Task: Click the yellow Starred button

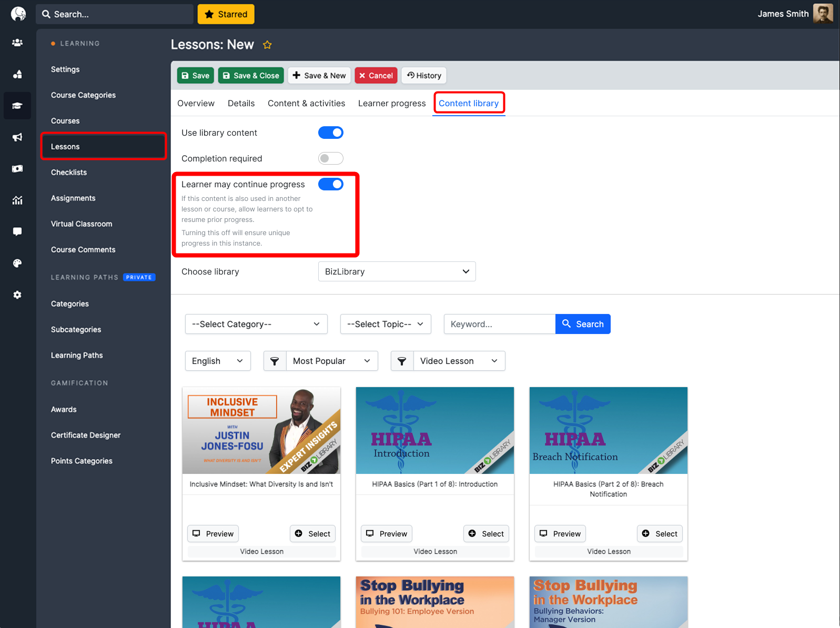Action: click(x=226, y=14)
